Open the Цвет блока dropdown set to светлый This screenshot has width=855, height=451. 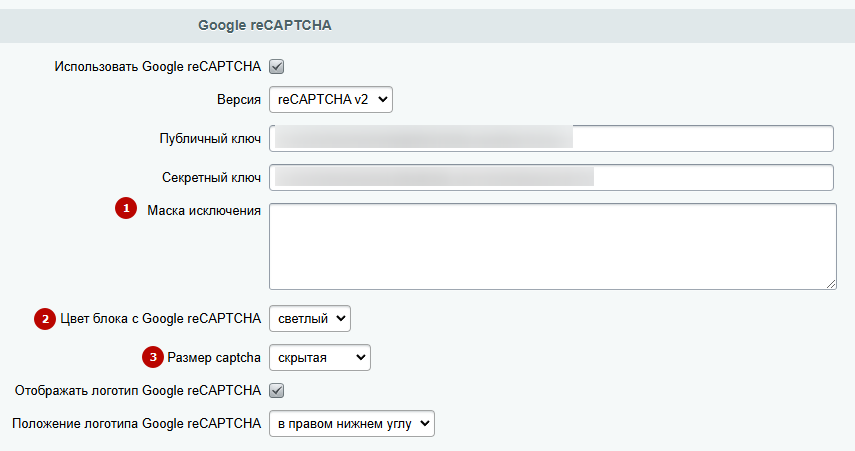[310, 318]
